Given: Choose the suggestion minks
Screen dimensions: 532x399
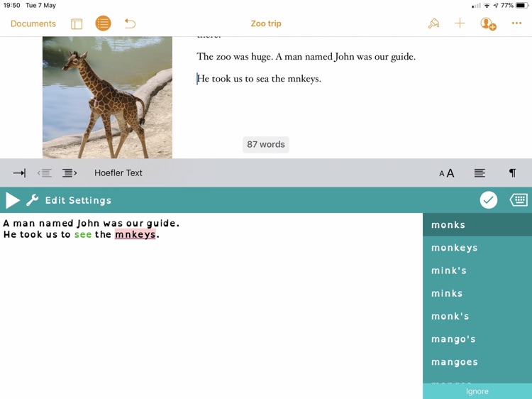Looking at the screenshot, I should [477, 293].
